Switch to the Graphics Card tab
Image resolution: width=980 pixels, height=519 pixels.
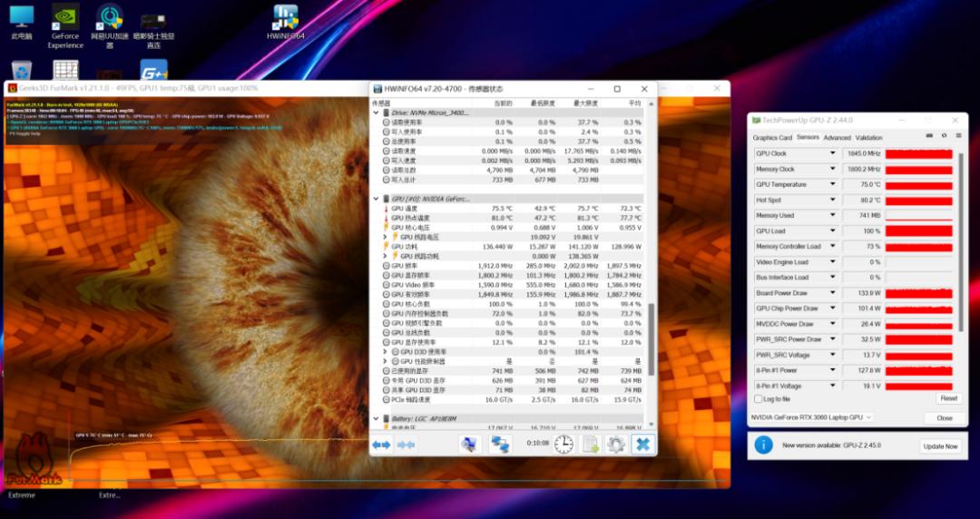pos(772,138)
